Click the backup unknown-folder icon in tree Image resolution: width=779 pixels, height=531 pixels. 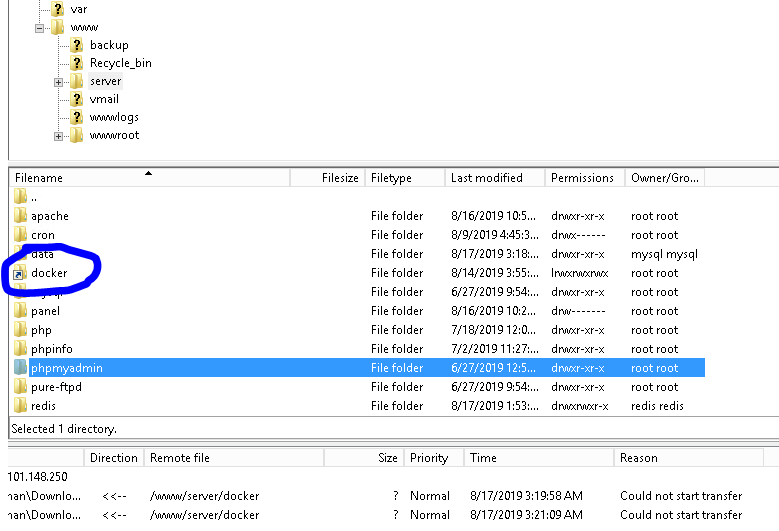tap(77, 45)
